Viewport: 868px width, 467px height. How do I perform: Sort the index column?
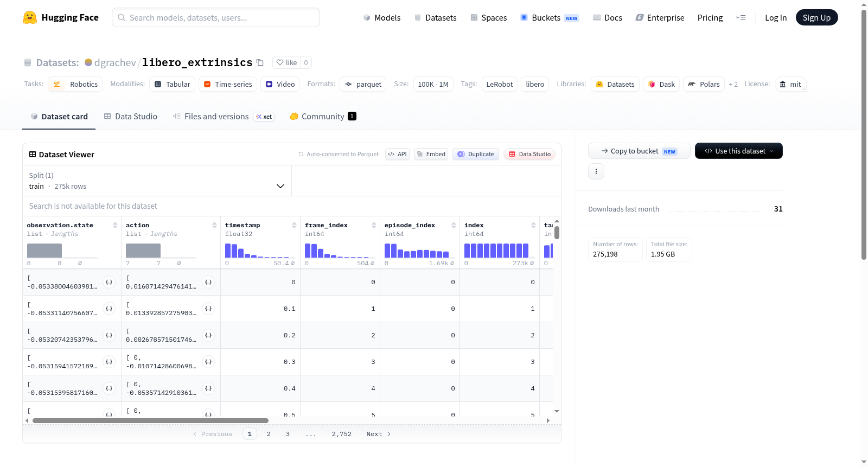[x=533, y=225]
